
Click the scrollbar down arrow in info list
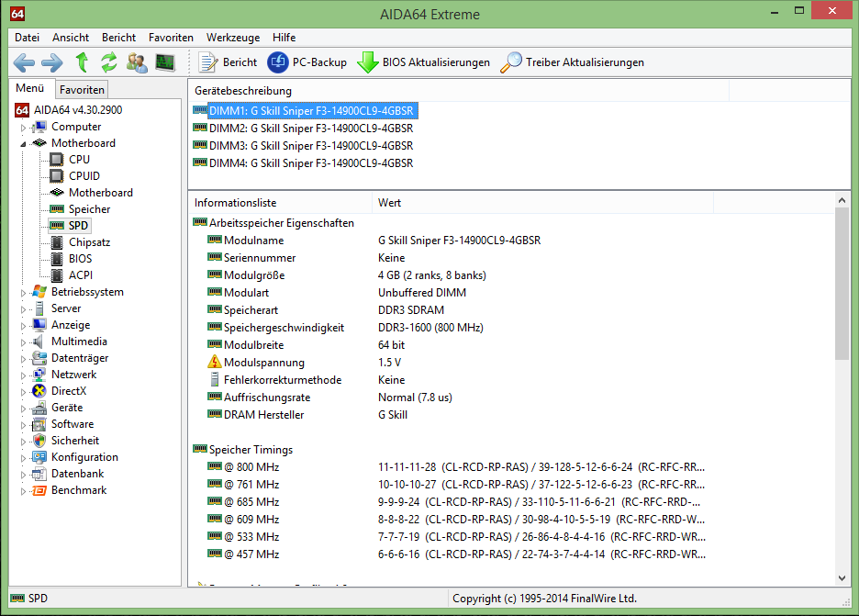[x=842, y=578]
